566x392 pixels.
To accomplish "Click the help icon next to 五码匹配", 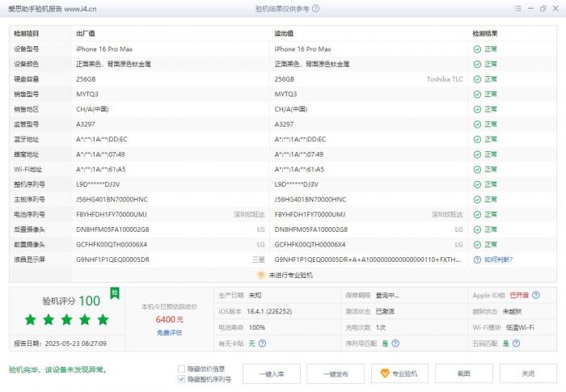I will (517, 344).
